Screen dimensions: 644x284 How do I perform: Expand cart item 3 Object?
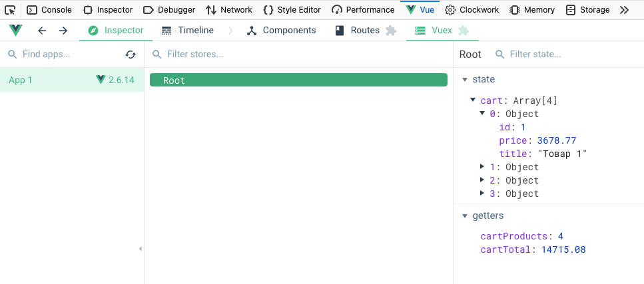coord(482,193)
